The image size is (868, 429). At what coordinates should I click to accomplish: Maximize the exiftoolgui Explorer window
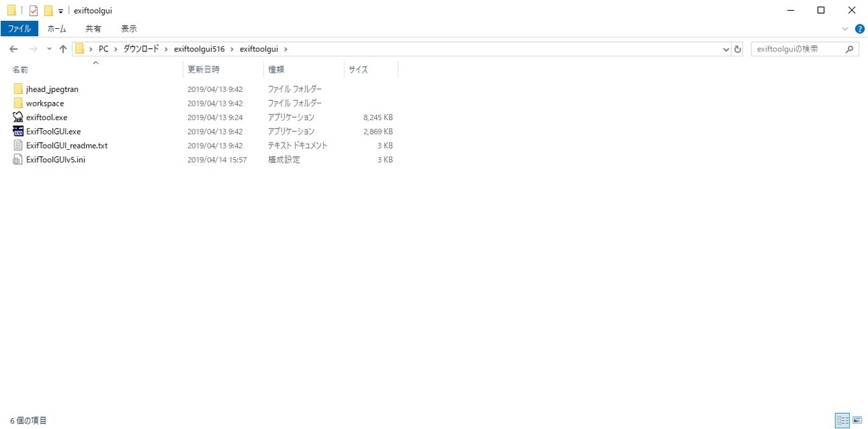[x=821, y=10]
